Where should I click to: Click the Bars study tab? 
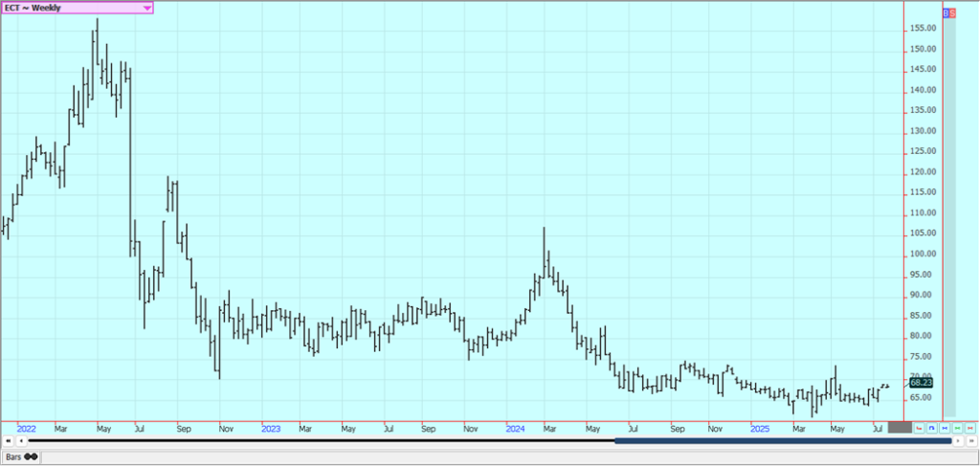(x=20, y=456)
